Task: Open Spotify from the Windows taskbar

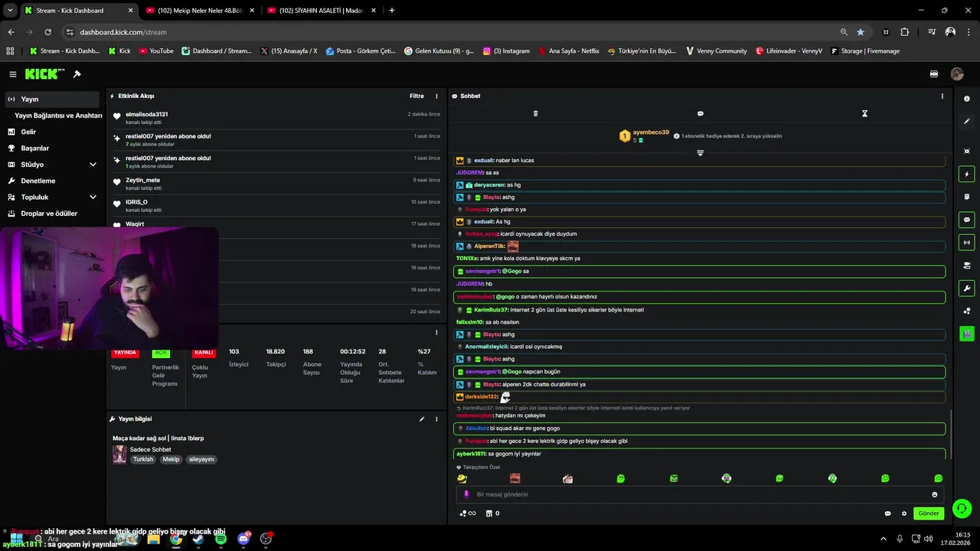Action: [220, 539]
